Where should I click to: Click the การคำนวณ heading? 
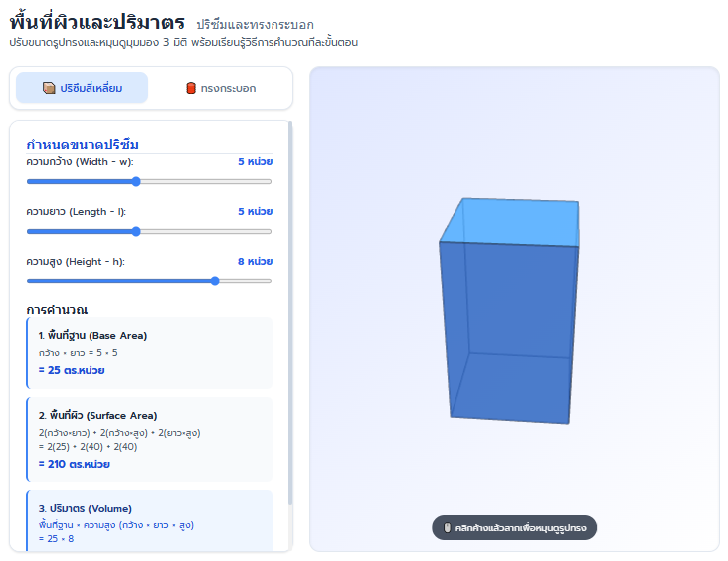[57, 310]
